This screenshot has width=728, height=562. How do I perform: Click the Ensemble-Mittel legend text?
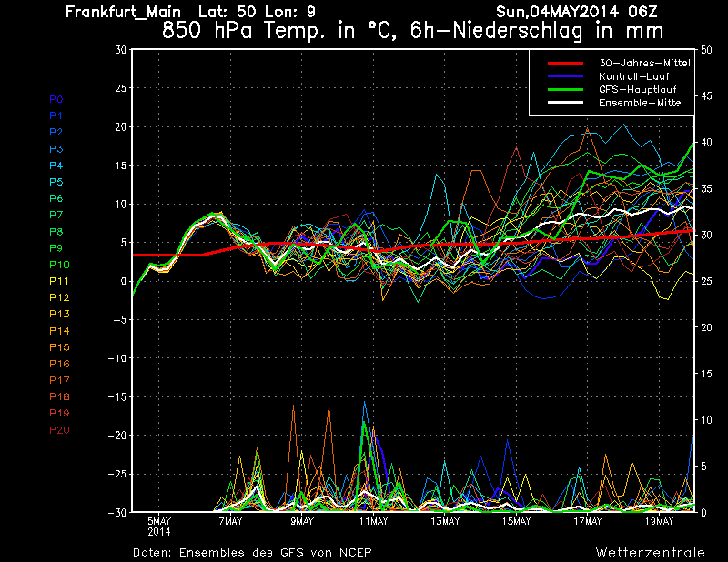pos(641,103)
